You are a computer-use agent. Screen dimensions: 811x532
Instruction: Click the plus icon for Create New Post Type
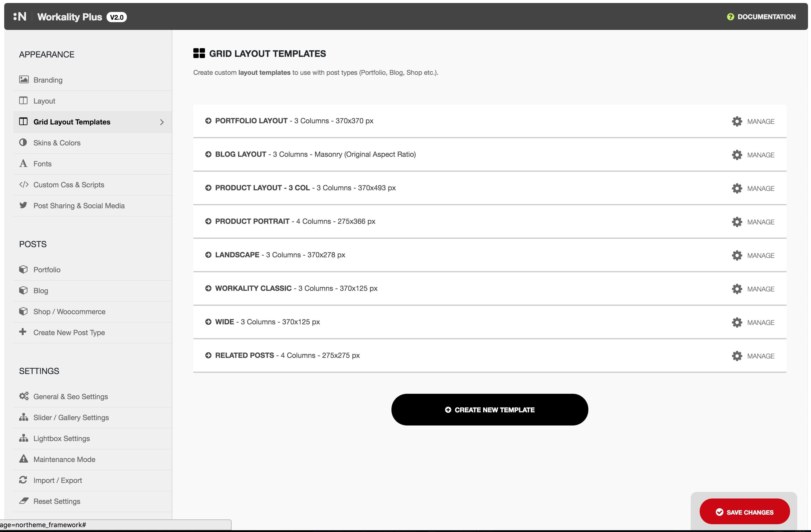point(22,332)
